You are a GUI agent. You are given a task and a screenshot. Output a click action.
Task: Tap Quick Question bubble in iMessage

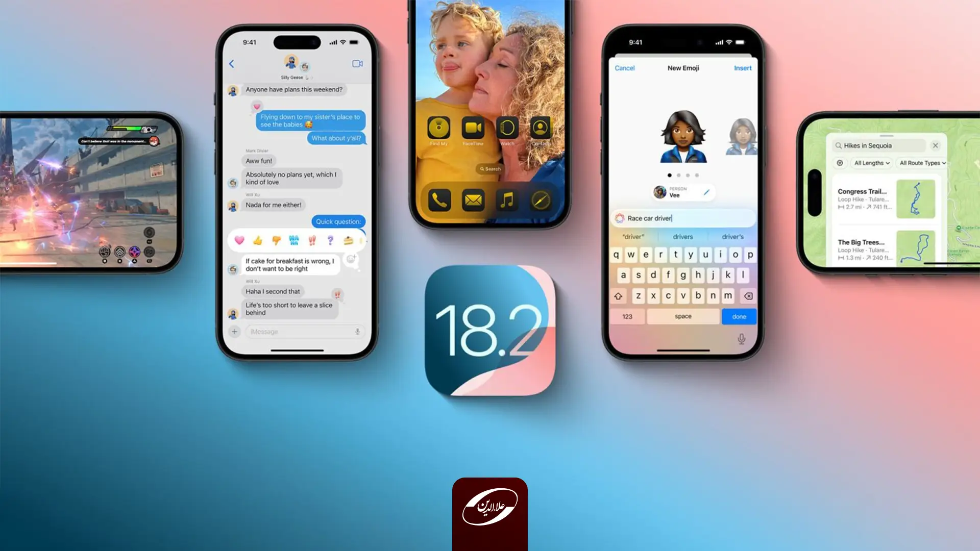(x=336, y=221)
